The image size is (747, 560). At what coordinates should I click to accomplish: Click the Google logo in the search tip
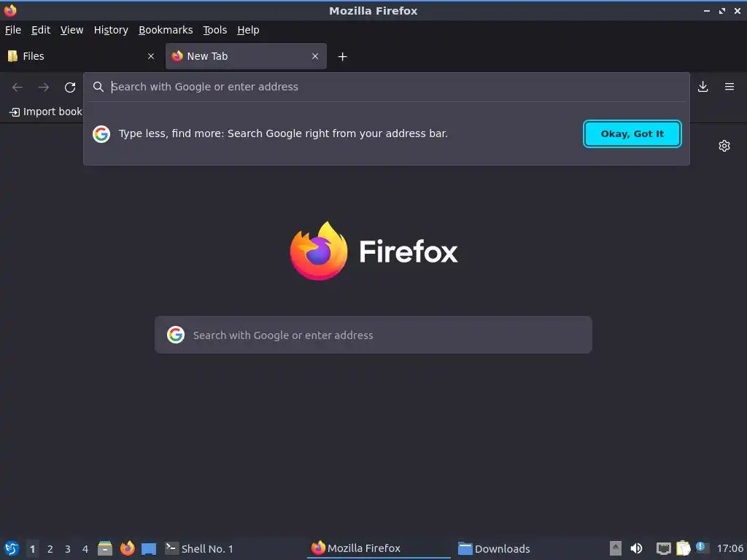pos(101,134)
